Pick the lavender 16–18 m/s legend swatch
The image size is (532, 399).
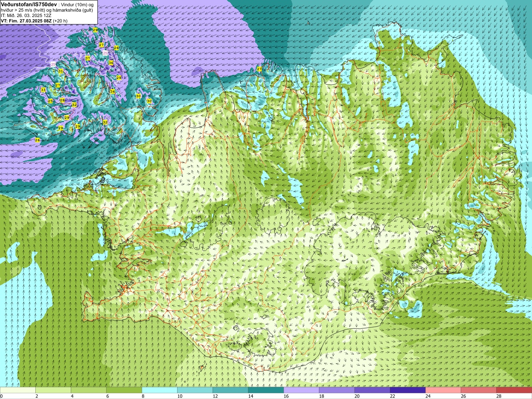[301, 390]
